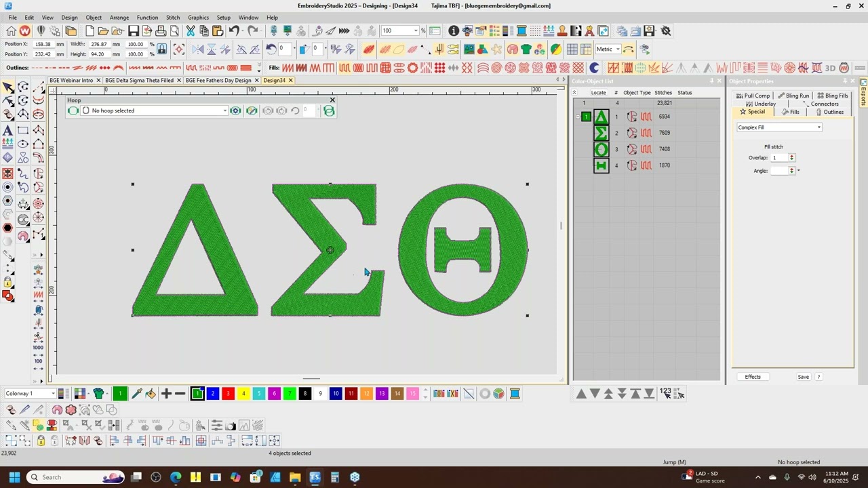Viewport: 868px width, 488px height.
Task: Open Microsoft Edge from the taskbar
Action: coord(176,477)
